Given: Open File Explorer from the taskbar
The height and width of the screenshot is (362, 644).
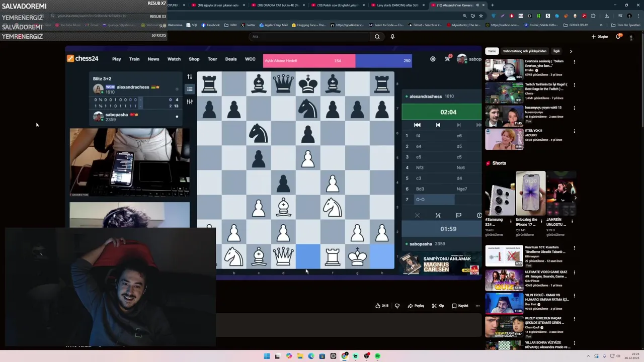Looking at the screenshot, I should tap(300, 356).
